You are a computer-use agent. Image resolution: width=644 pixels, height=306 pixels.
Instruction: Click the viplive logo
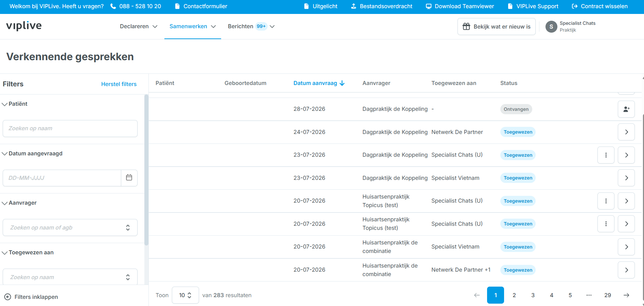[x=24, y=26]
